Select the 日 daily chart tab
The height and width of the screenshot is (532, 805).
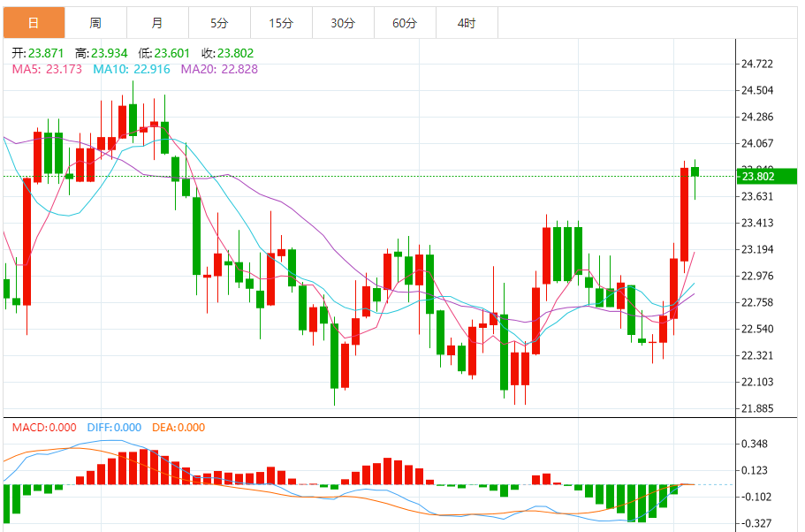point(34,23)
